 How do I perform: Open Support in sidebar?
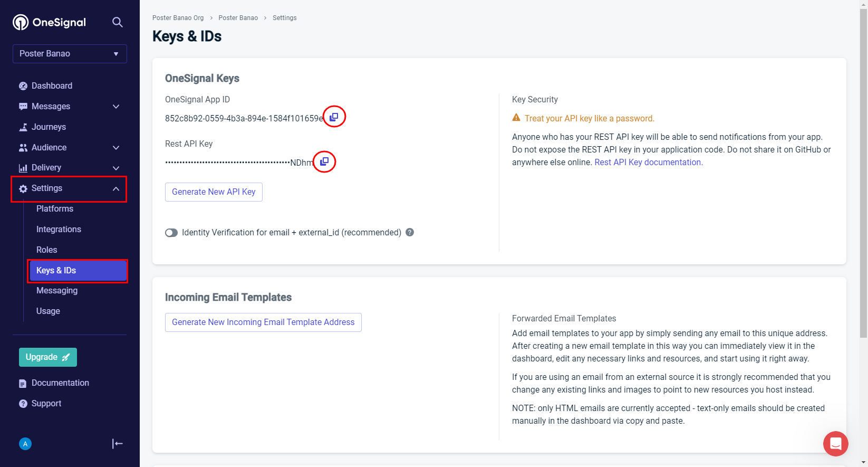coord(46,403)
